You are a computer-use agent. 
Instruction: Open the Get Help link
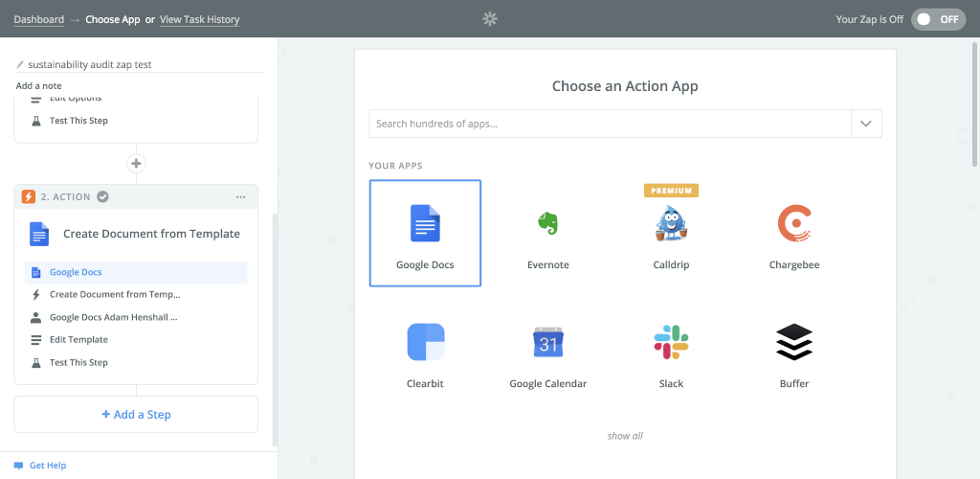coord(48,466)
